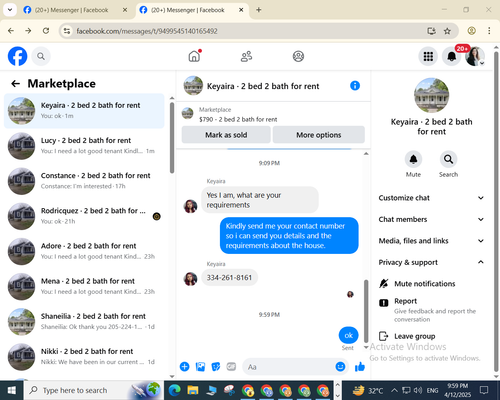Screen dimensions: 500x400
Task: Click the browser address bar URL
Action: [147, 31]
